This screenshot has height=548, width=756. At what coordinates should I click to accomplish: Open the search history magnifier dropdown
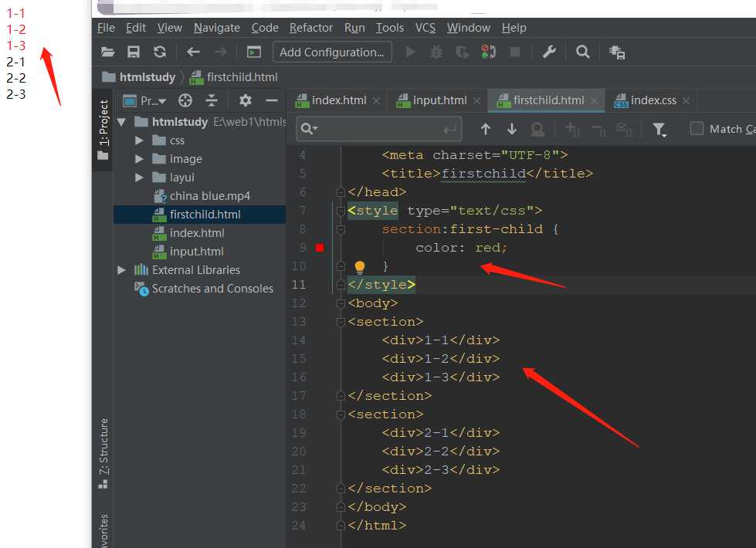(309, 129)
